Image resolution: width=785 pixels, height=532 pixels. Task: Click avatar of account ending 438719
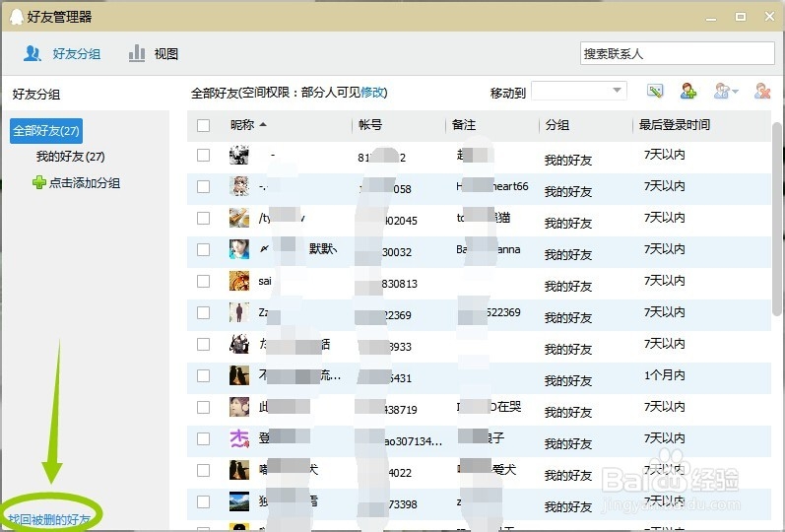click(239, 407)
